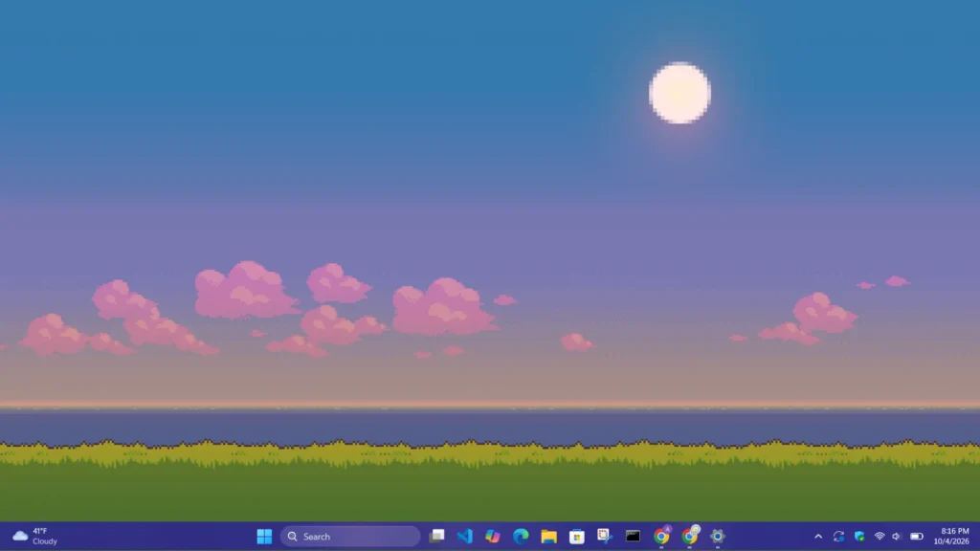This screenshot has height=551, width=980.
Task: Open the Windows Start menu
Action: pyautogui.click(x=264, y=536)
